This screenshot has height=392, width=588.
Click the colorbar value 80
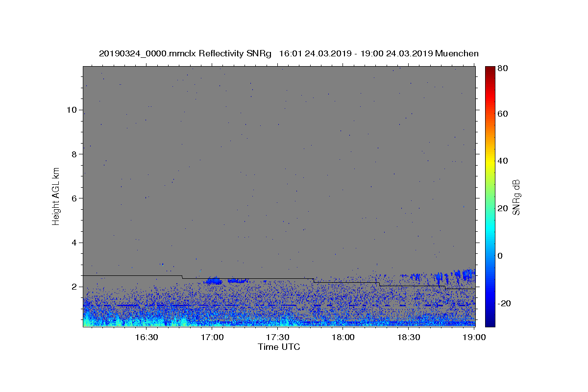click(x=504, y=69)
